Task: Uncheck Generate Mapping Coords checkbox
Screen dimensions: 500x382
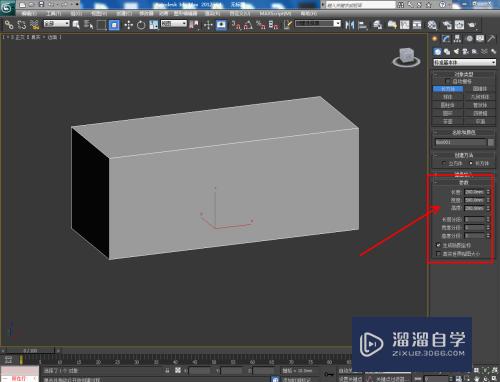Action: click(x=438, y=245)
